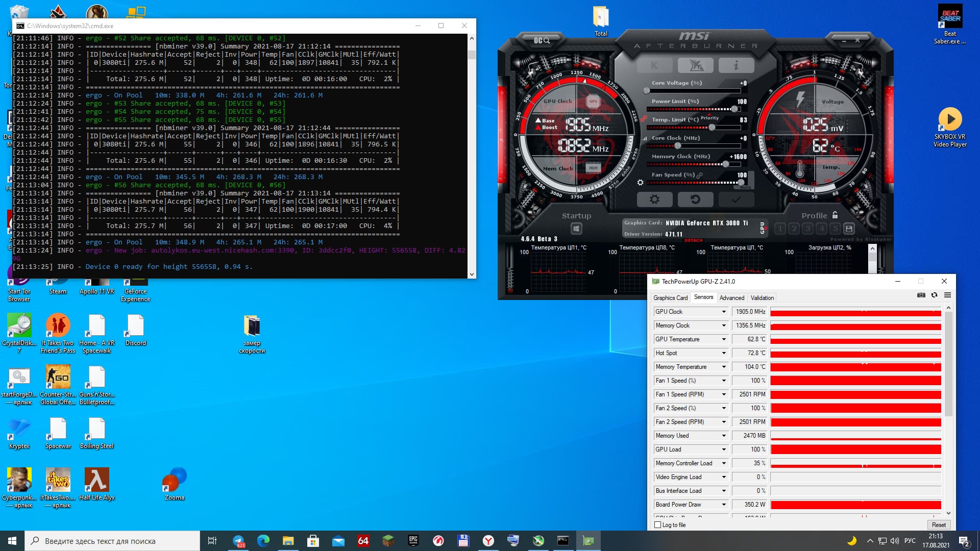Open SKYBOX VR Video Player shortcut
980x551 pixels.
(x=950, y=128)
